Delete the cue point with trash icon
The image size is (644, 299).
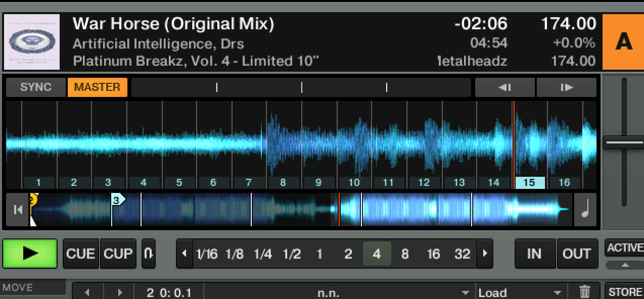pos(584,291)
